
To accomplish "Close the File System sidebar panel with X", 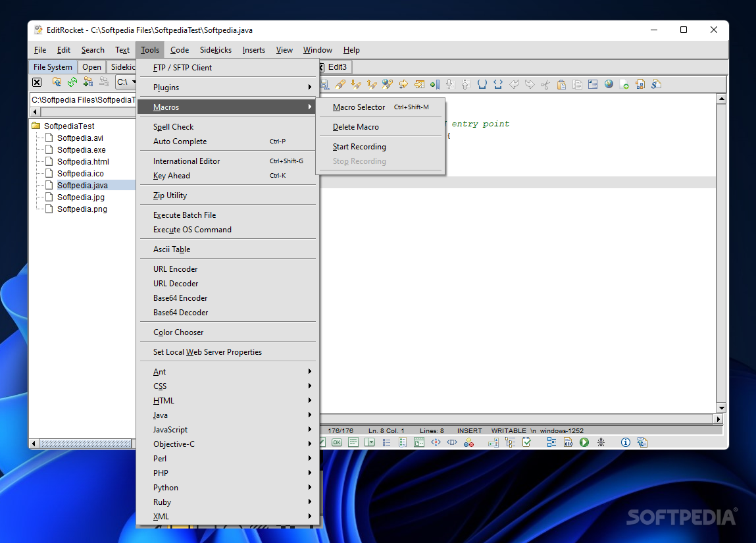I will (x=37, y=82).
